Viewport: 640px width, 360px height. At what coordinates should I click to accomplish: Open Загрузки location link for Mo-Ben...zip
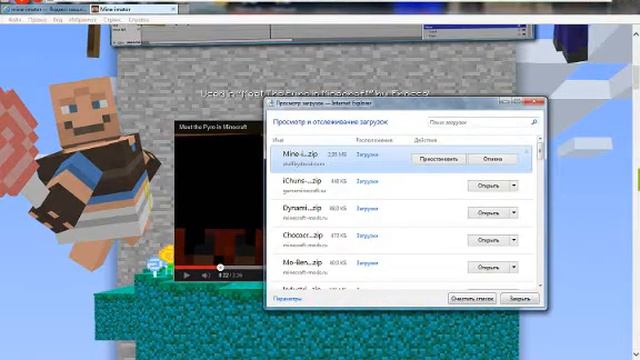pos(367,263)
